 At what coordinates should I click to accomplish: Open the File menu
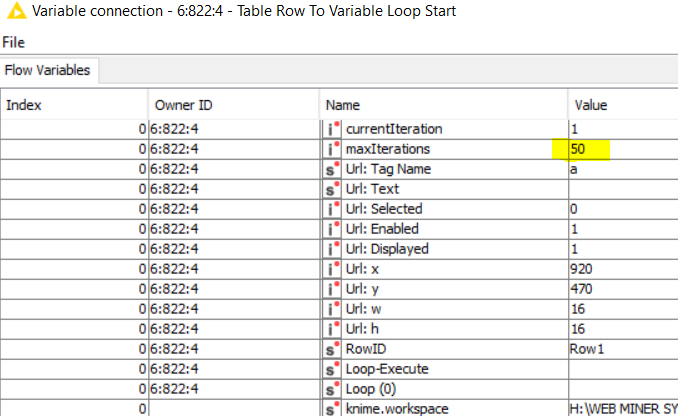point(13,42)
